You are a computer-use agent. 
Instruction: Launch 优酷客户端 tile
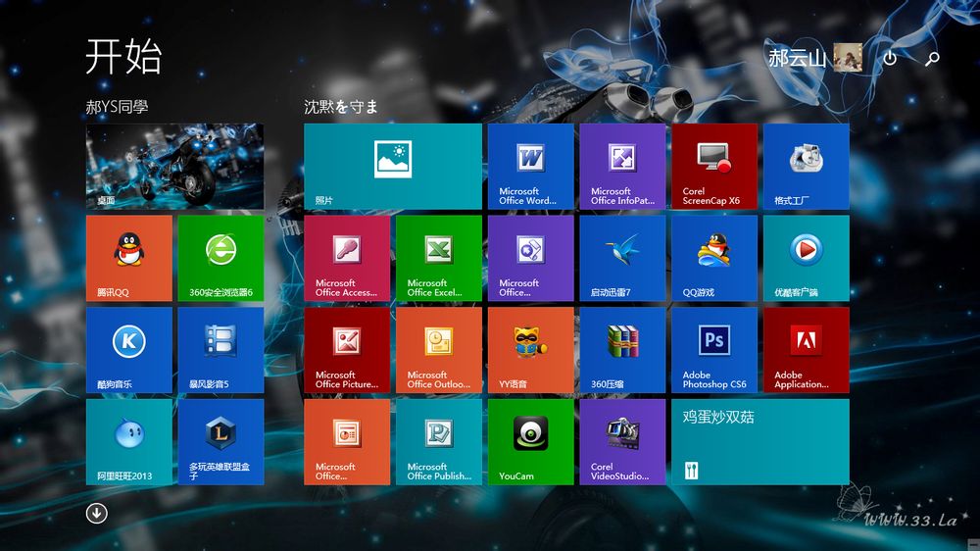(807, 258)
